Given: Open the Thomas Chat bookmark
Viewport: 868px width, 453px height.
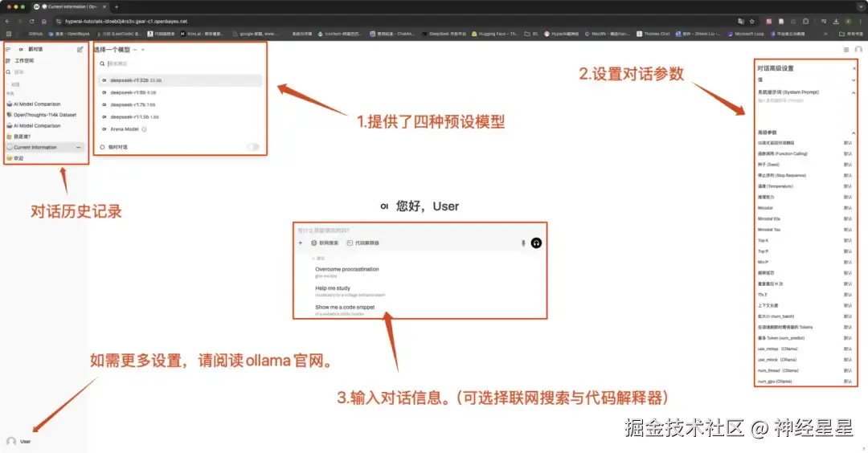Looking at the screenshot, I should pyautogui.click(x=653, y=34).
